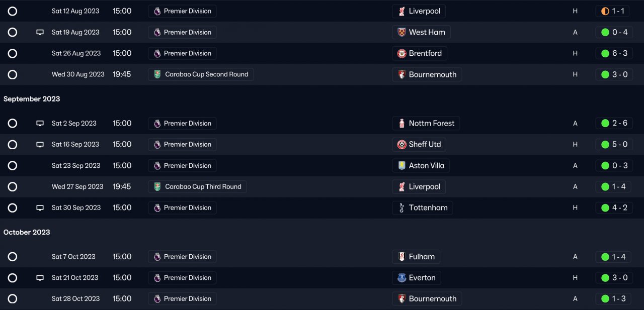Select the radio circle for the 28 Oct Bournemouth match
This screenshot has height=310, width=644.
(13, 299)
